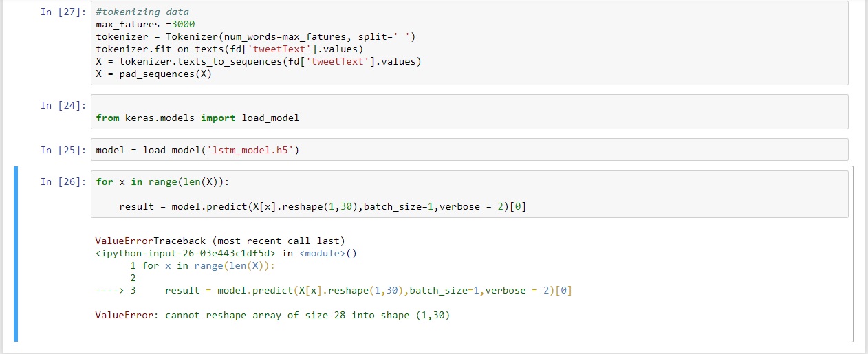Image resolution: width=868 pixels, height=354 pixels.
Task: Click the model.predict line in cell 26
Action: point(323,206)
